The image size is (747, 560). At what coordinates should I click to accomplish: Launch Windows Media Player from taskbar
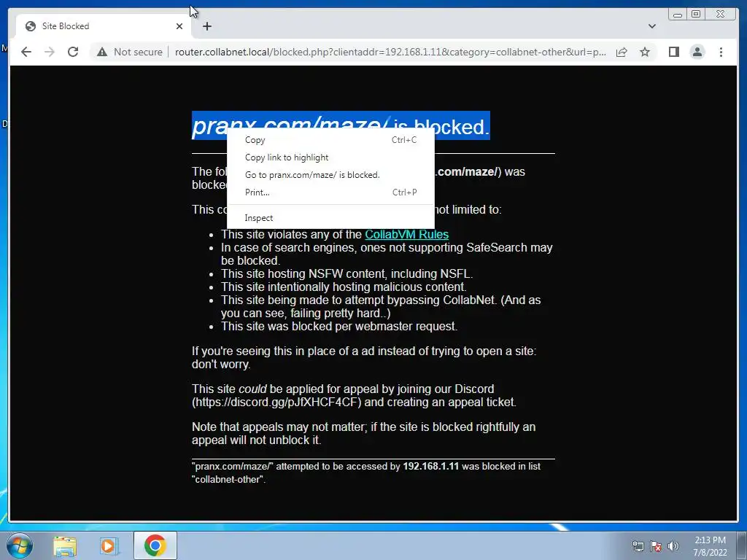[x=108, y=545]
